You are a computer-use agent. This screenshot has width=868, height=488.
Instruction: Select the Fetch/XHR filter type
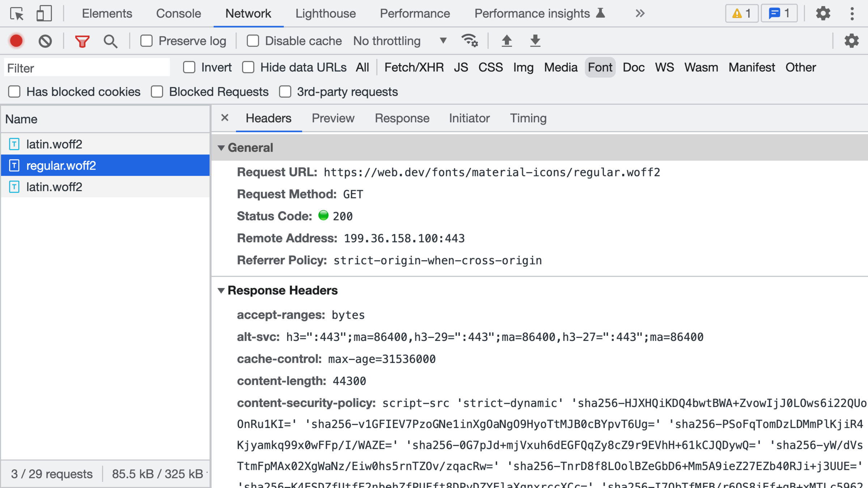point(414,67)
